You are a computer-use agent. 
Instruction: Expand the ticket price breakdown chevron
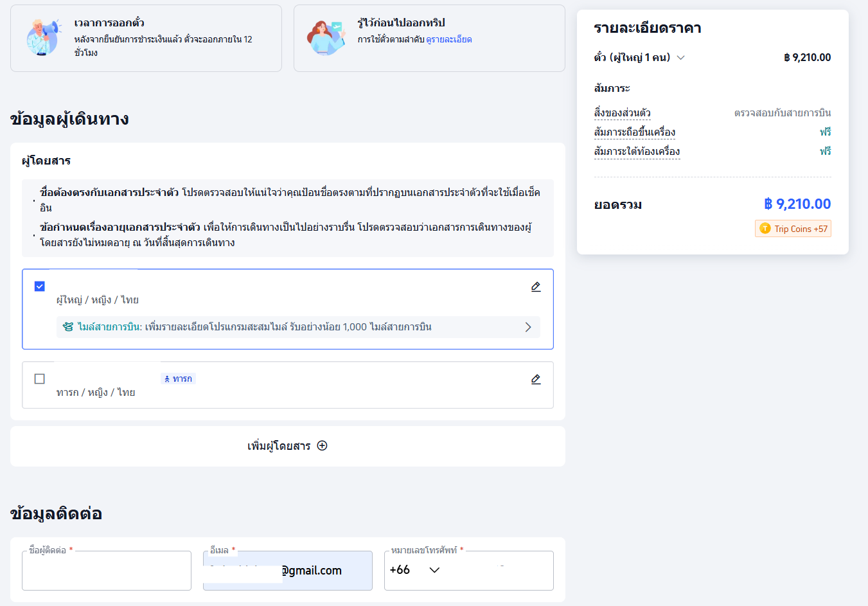click(681, 58)
